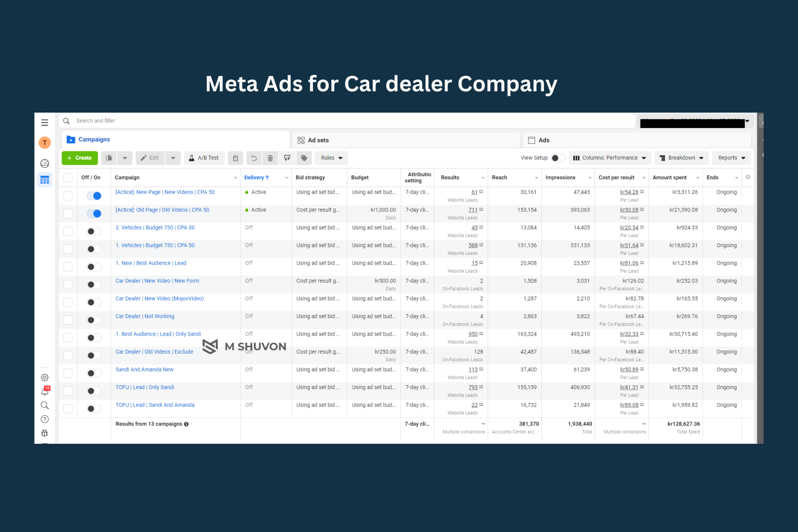Open 1. Vehicles Budget 750 CPA 50 campaign

pos(155,246)
